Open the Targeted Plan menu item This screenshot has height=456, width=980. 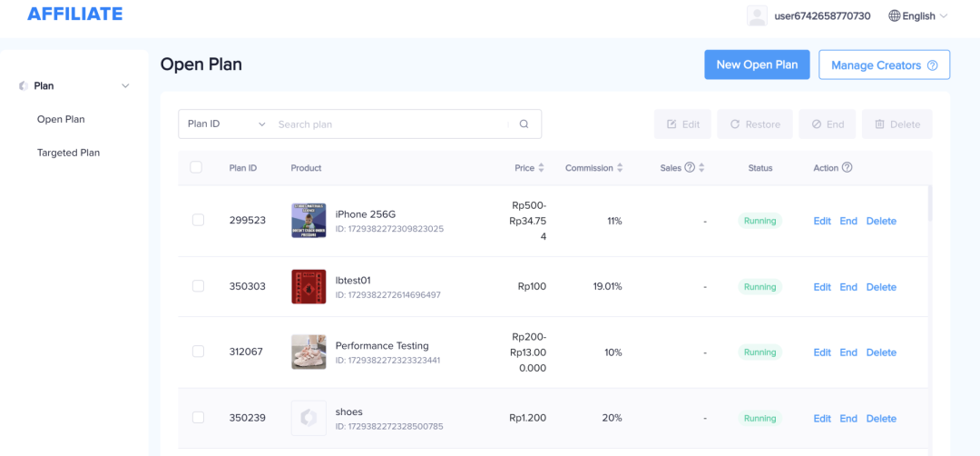[68, 153]
